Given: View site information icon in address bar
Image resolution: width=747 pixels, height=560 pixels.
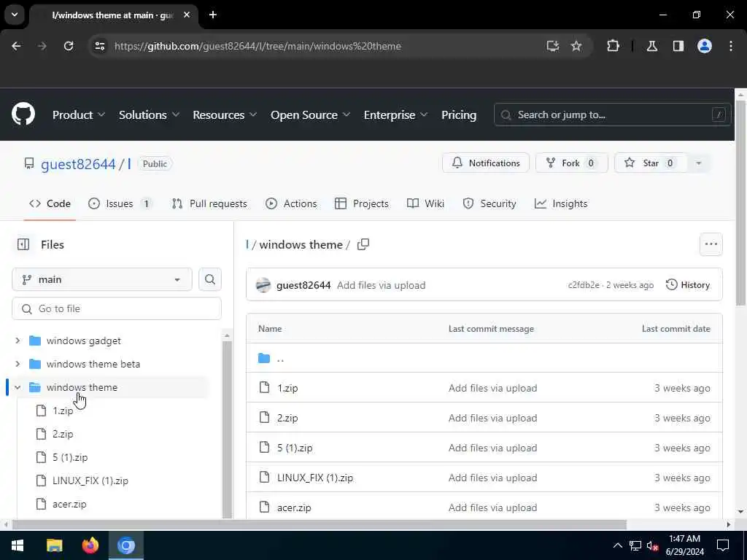Looking at the screenshot, I should 100,46.
